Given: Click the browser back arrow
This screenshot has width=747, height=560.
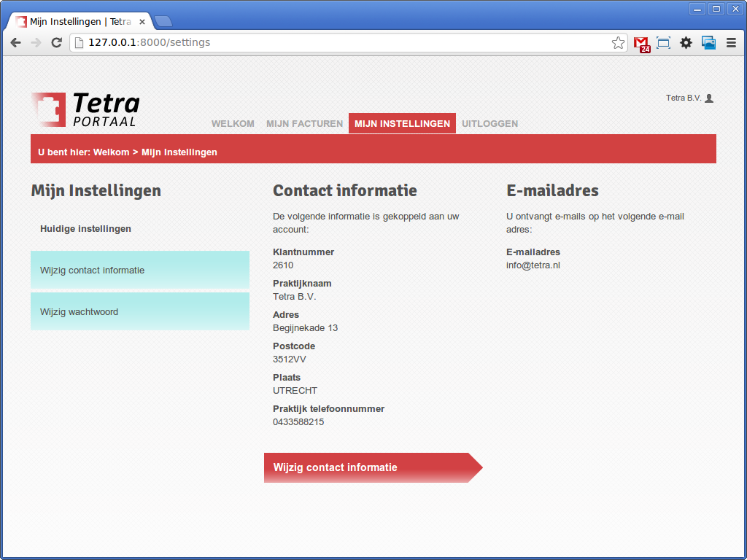Looking at the screenshot, I should [x=15, y=43].
